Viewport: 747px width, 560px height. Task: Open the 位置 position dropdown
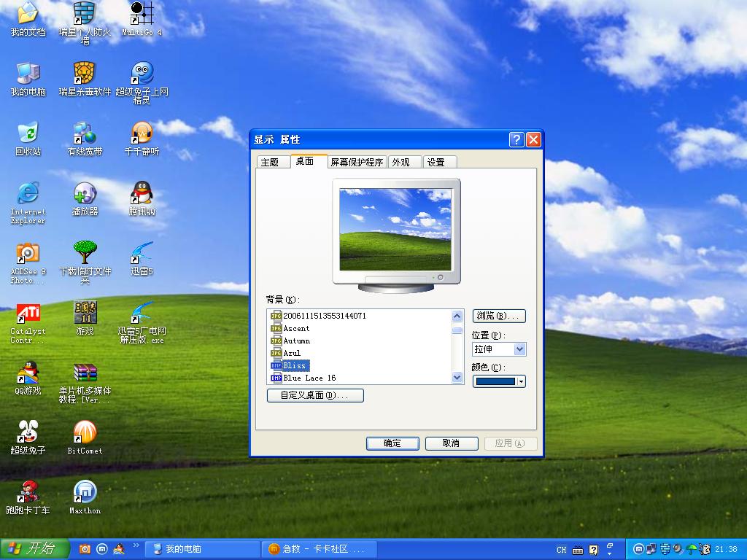(499, 349)
